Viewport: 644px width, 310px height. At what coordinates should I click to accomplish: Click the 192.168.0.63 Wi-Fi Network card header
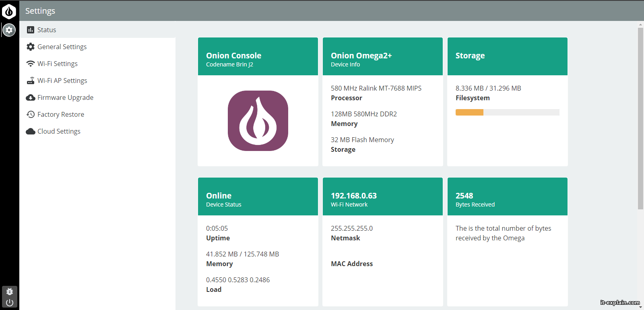pyautogui.click(x=382, y=196)
